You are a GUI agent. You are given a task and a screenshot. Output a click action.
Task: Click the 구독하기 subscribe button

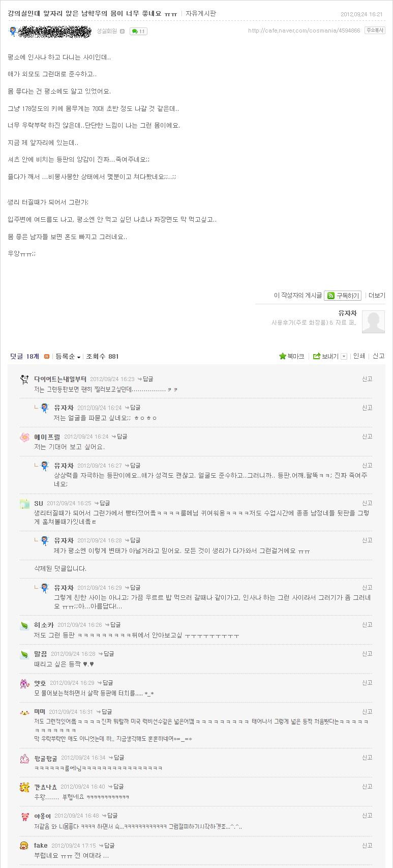coord(343,296)
